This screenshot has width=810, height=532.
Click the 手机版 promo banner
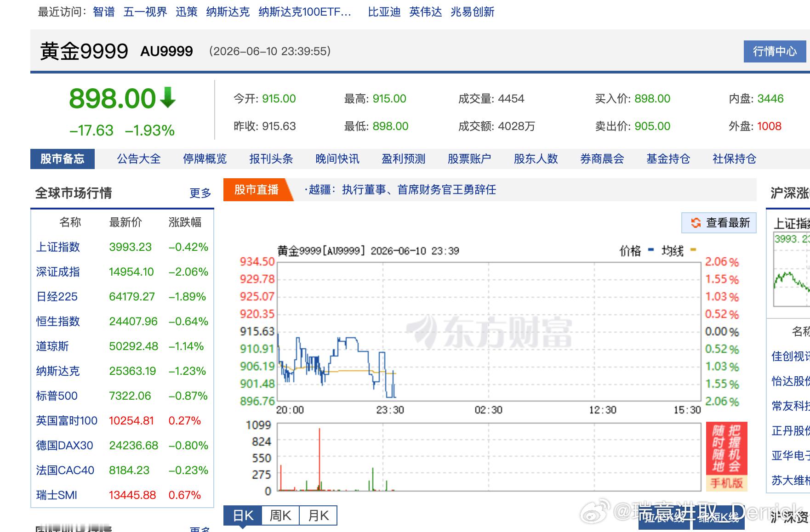727,456
